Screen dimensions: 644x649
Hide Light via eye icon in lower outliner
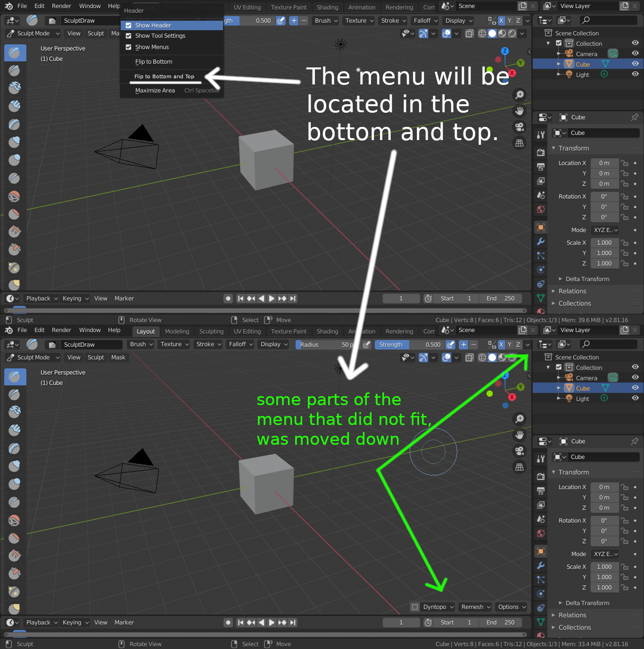coord(635,398)
